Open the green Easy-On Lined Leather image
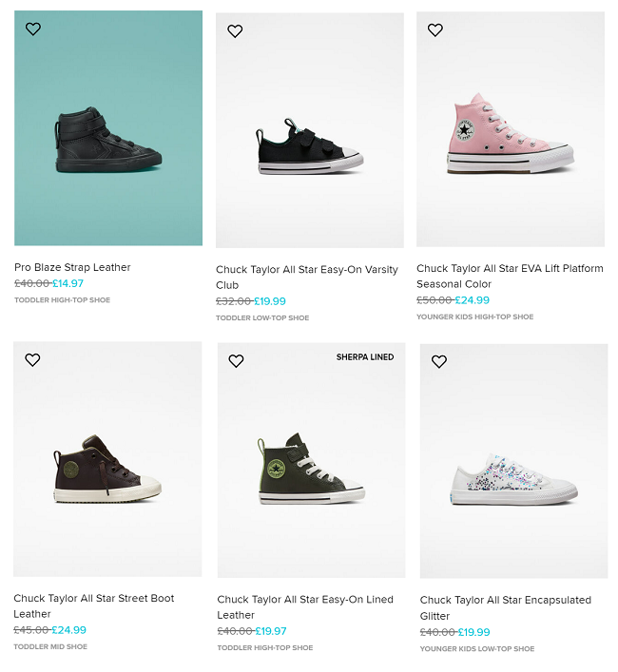This screenshot has height=672, width=618. tap(311, 471)
